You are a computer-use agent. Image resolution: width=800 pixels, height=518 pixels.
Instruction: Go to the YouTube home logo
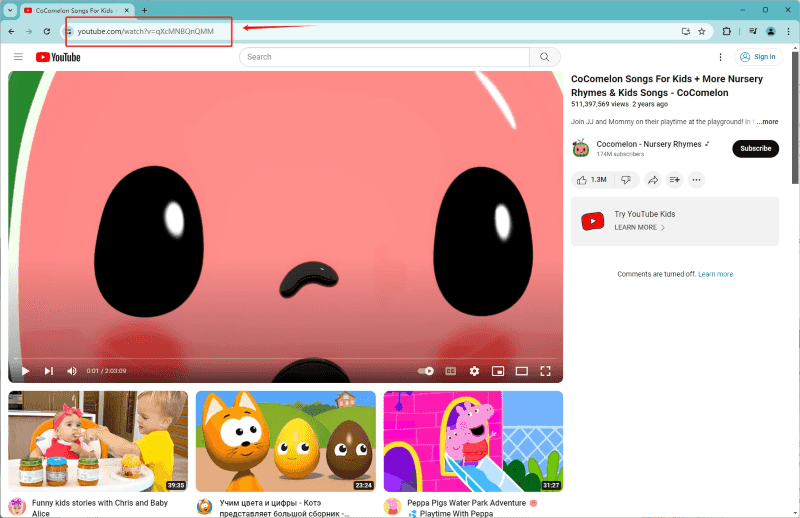58,57
